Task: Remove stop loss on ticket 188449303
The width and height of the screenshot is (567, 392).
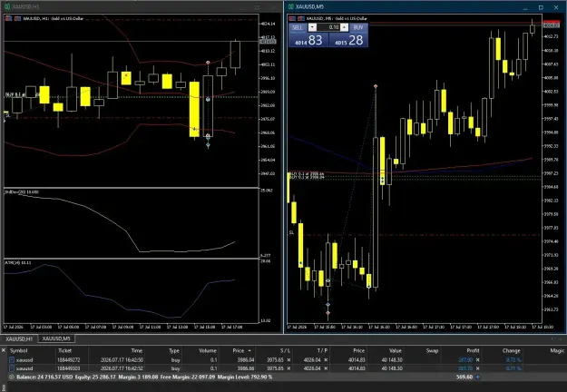Action: click(288, 368)
